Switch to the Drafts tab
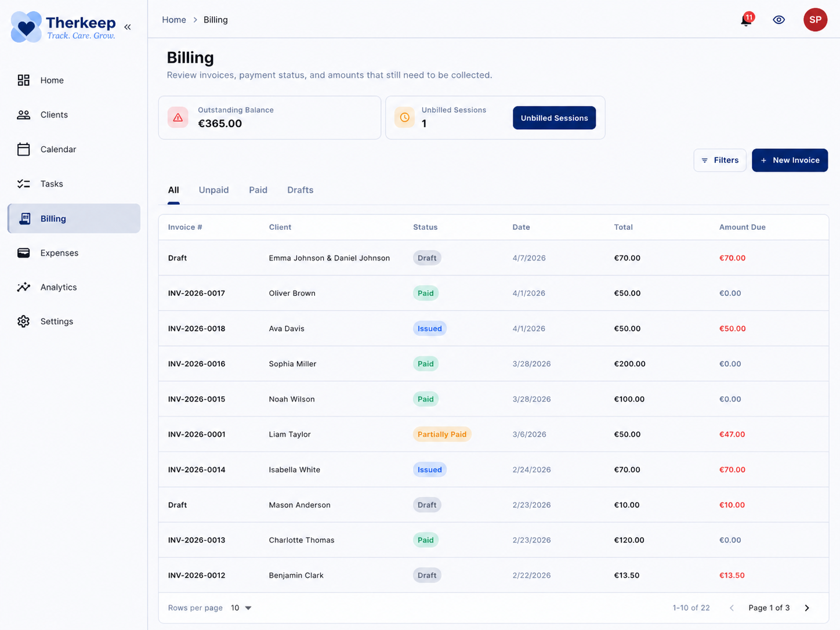Screen dimensions: 840x630 click(300, 190)
